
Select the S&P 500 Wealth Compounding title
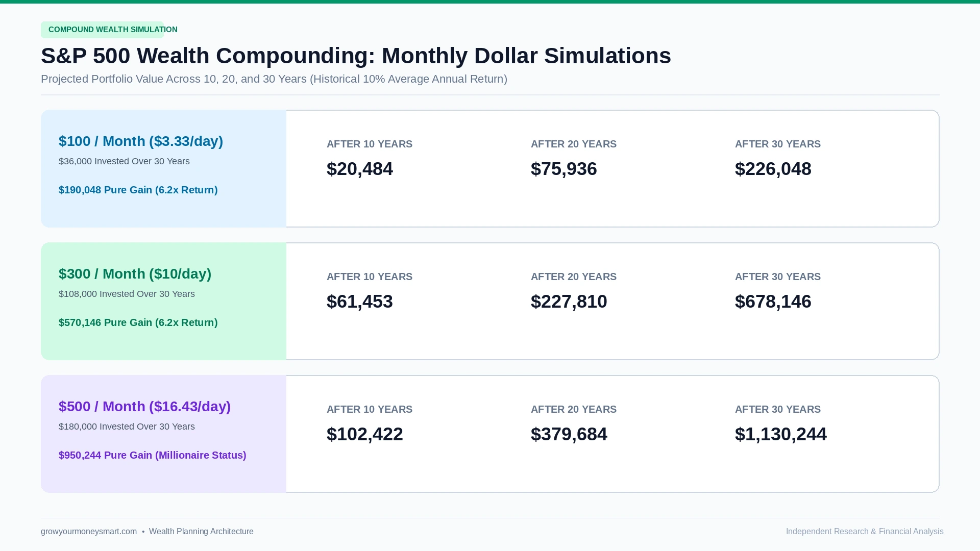click(356, 56)
